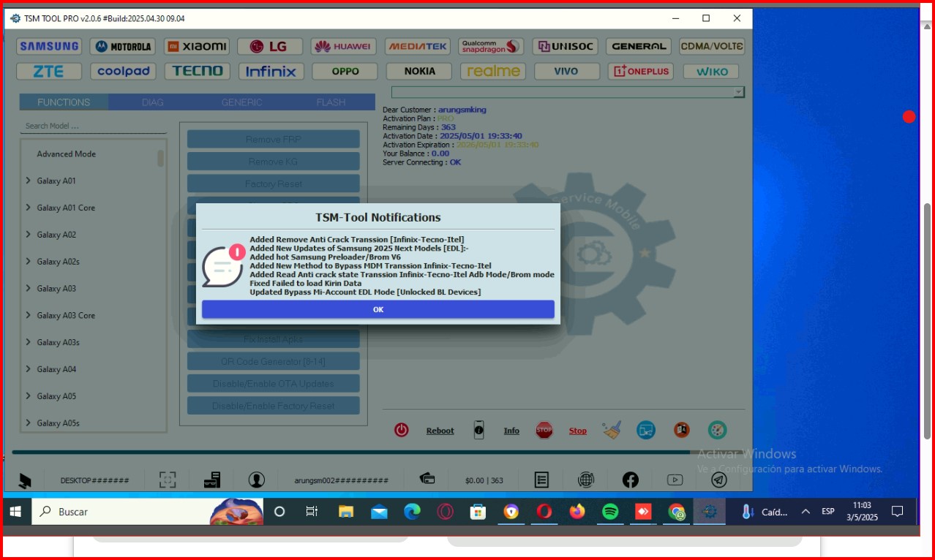Click the phone info icon
Viewport: 935px width, 560px height.
click(478, 430)
